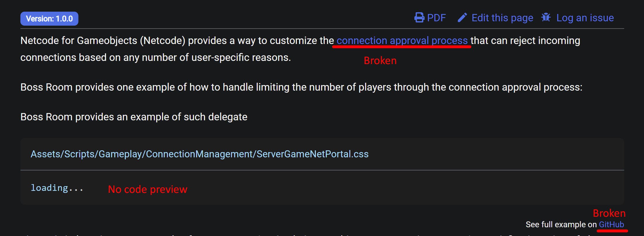Screen dimensions: 644x236
Task: Click the pencil icon before Edit this page
Action: coord(462,17)
